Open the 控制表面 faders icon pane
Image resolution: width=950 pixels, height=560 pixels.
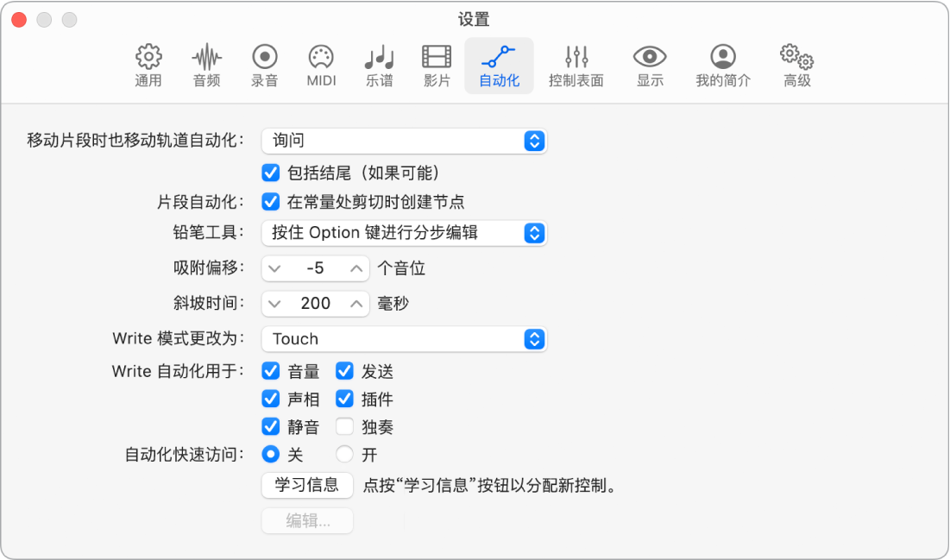tap(576, 57)
